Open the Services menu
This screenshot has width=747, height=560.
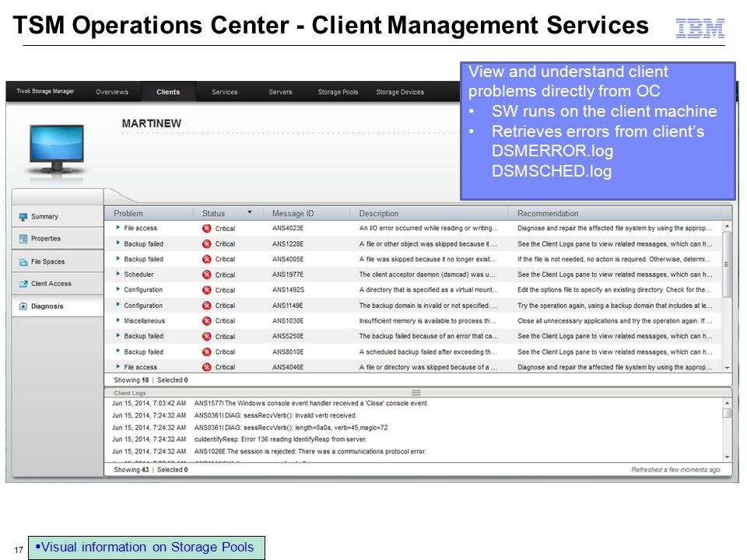tap(224, 92)
